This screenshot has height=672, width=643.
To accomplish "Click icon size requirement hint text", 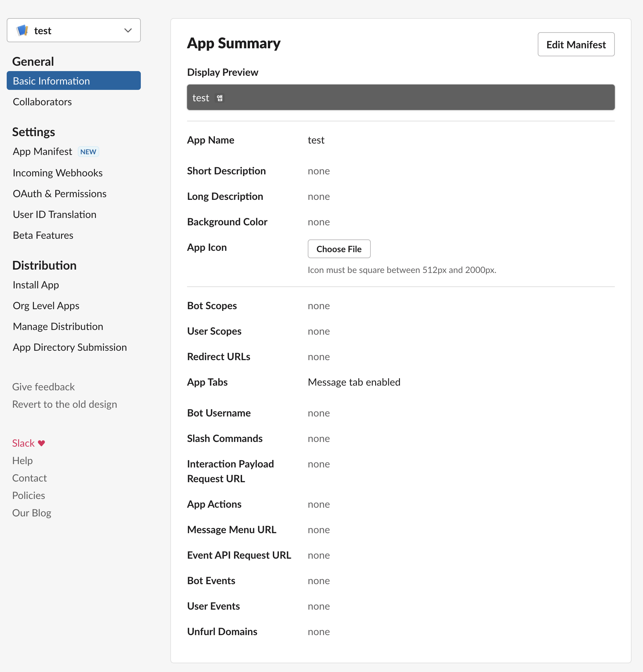I will pos(402,270).
